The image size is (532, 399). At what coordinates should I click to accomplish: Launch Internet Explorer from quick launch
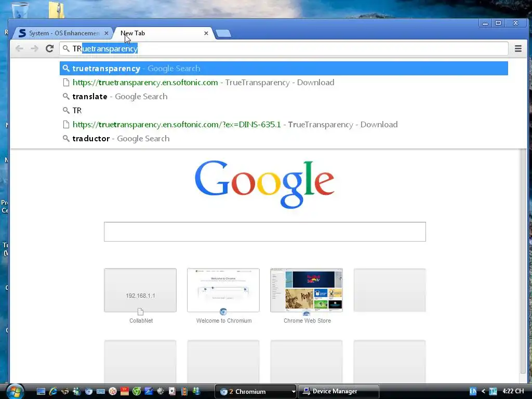click(53, 392)
